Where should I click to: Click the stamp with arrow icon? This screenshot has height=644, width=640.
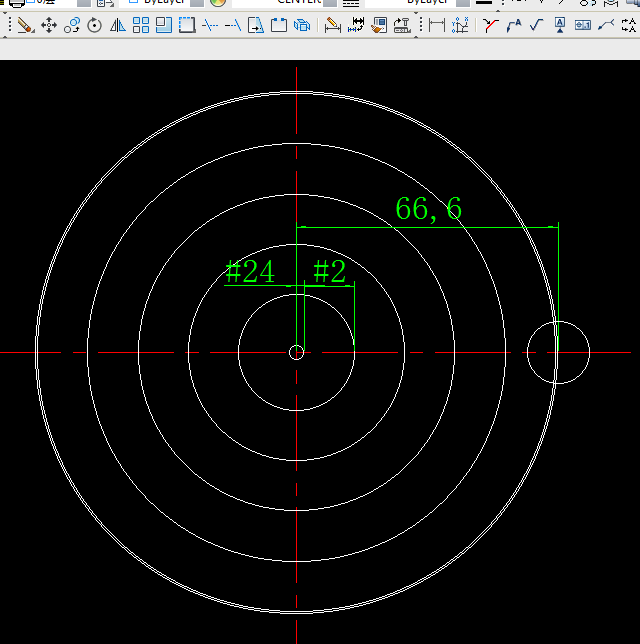click(x=402, y=25)
